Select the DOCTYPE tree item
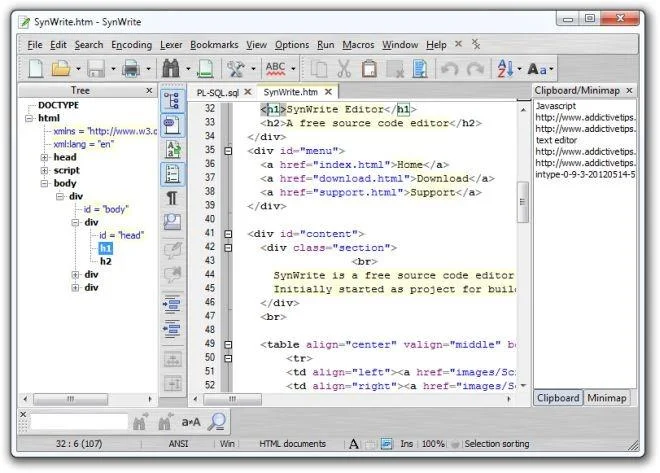 tap(59, 105)
